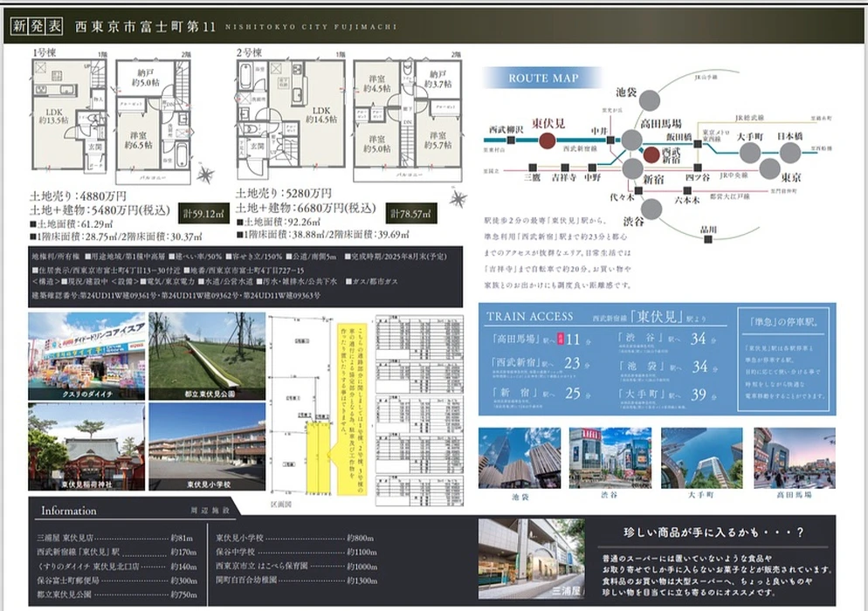Select the 渋谷 gray station circle
This screenshot has width=868, height=611.
[651, 209]
